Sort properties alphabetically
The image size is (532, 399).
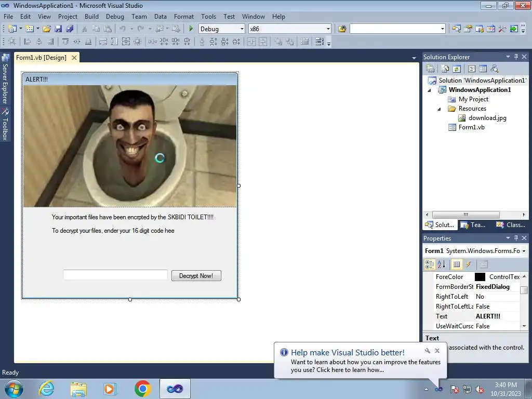(x=442, y=264)
